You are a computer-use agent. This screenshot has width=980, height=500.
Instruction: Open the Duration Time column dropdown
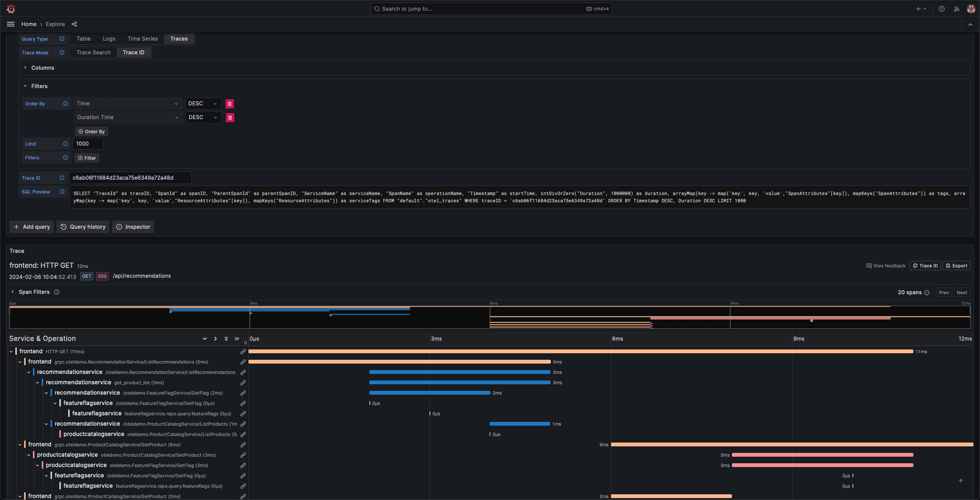click(127, 117)
